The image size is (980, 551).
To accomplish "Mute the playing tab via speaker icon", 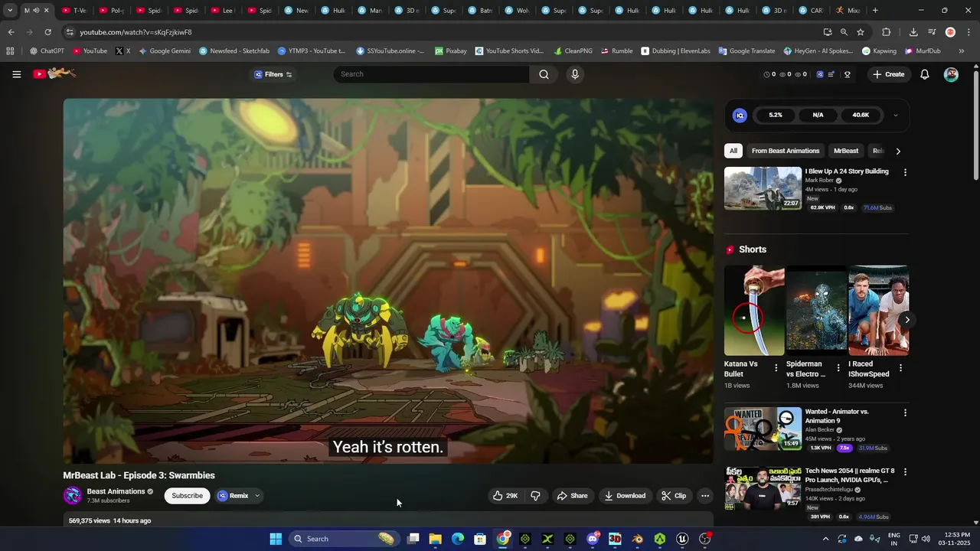I will pos(35,11).
